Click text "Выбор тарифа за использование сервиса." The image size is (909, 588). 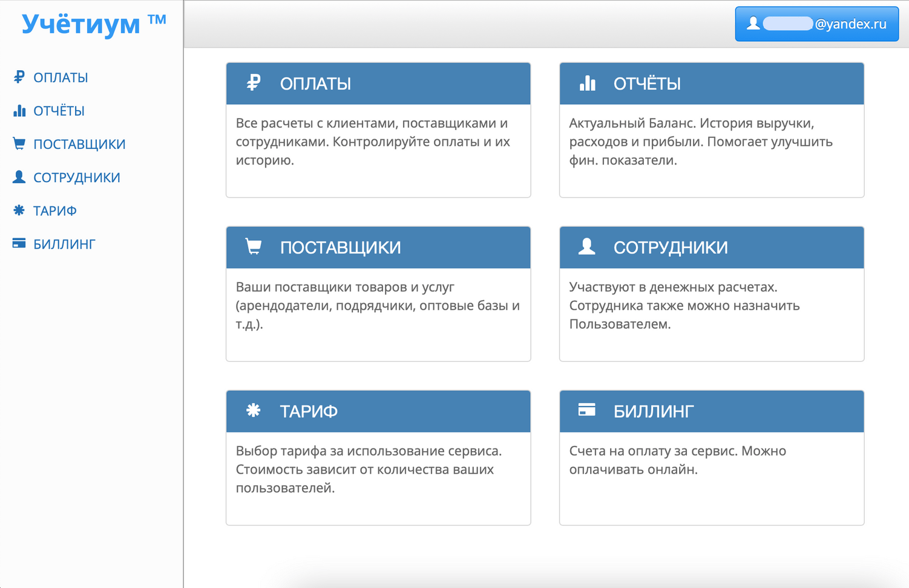point(369,451)
